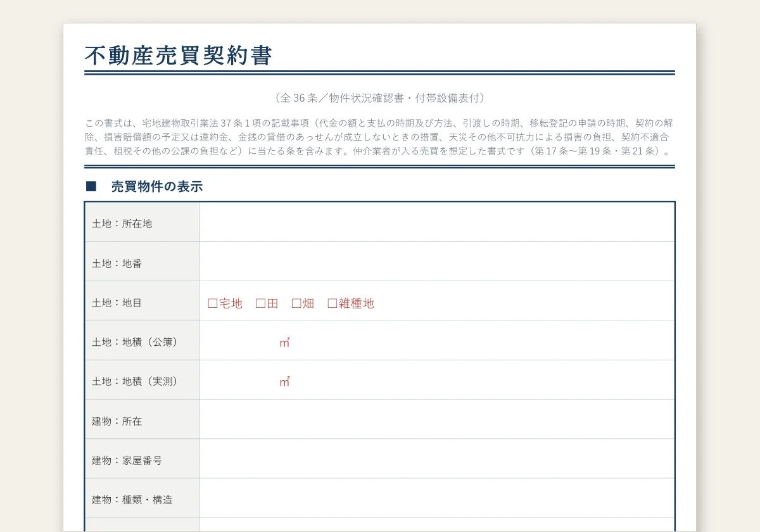Check the 宅地 land category checkbox
Screen dimensions: 760x532
coord(213,303)
